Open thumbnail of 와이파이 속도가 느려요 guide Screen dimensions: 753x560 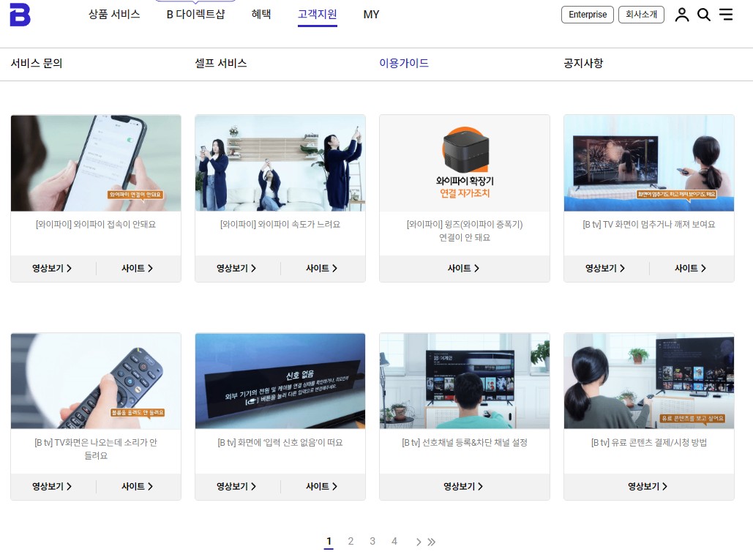point(280,163)
